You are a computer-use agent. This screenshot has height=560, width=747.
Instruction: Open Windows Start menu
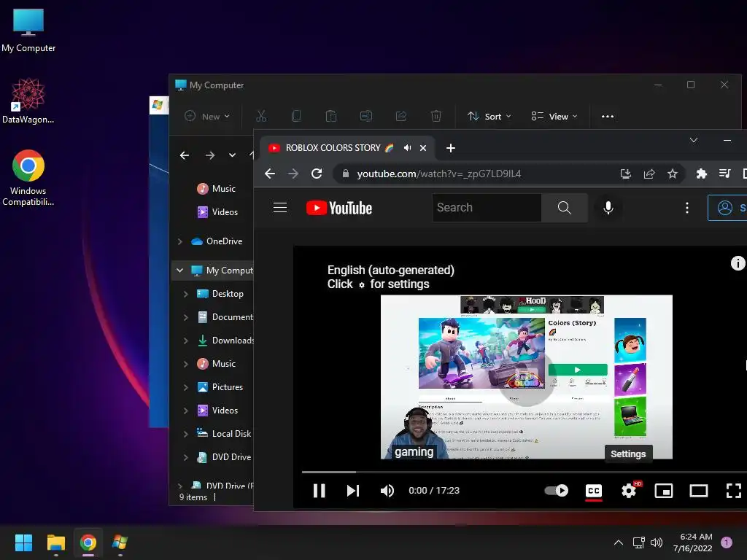click(23, 542)
